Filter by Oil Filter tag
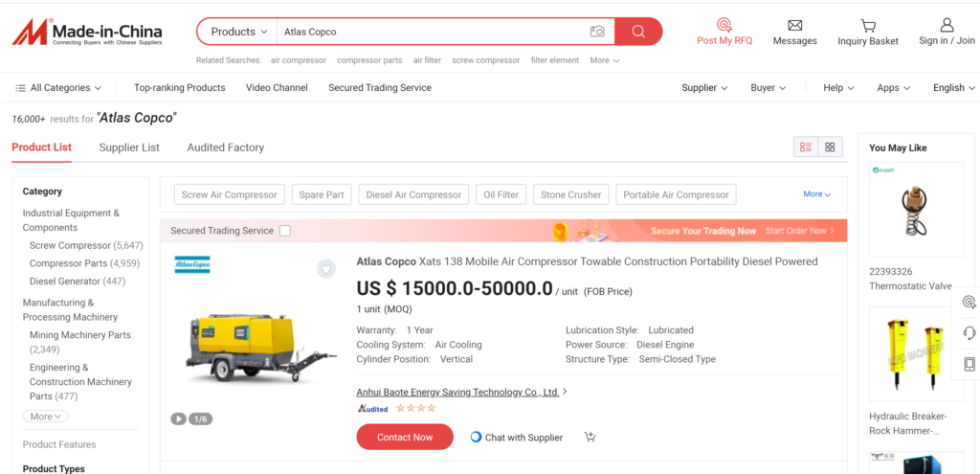This screenshot has height=474, width=980. point(501,194)
